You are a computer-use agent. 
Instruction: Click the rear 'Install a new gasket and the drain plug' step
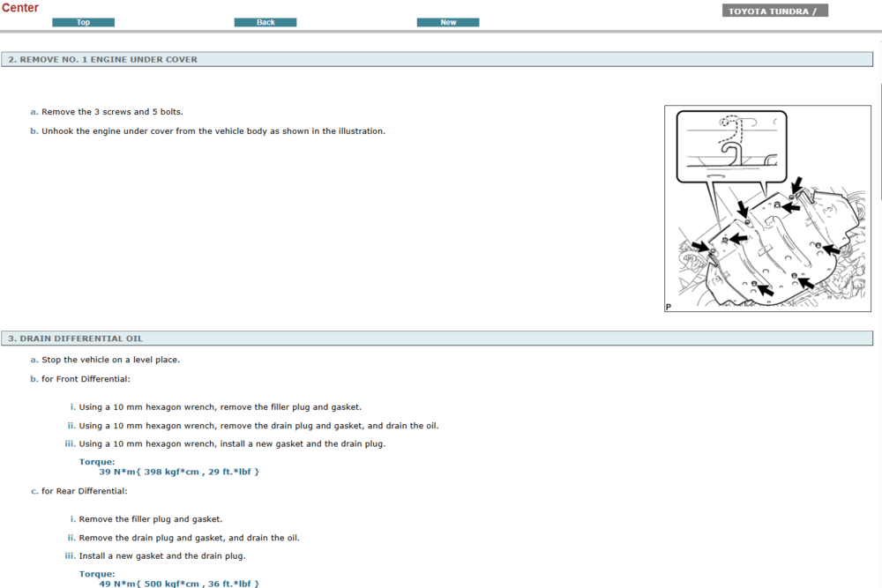[x=161, y=556]
